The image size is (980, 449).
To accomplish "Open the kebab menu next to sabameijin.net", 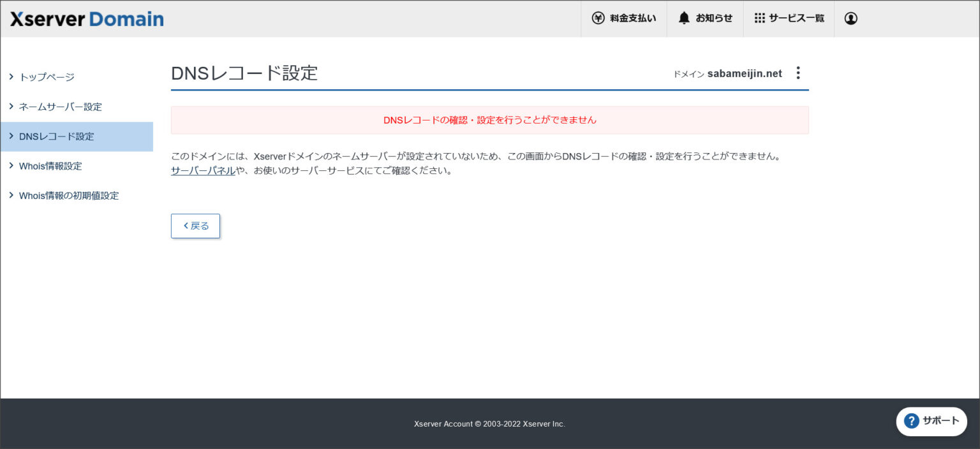I will coord(798,73).
